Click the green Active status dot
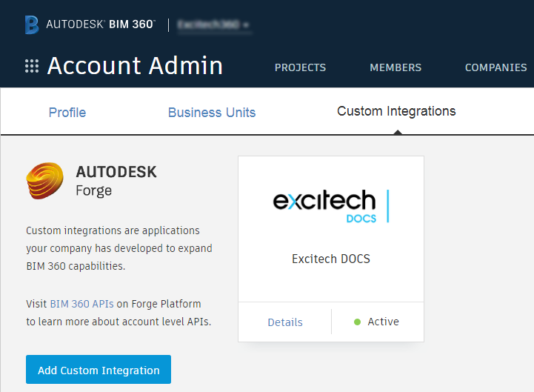The image size is (534, 392). tap(357, 322)
